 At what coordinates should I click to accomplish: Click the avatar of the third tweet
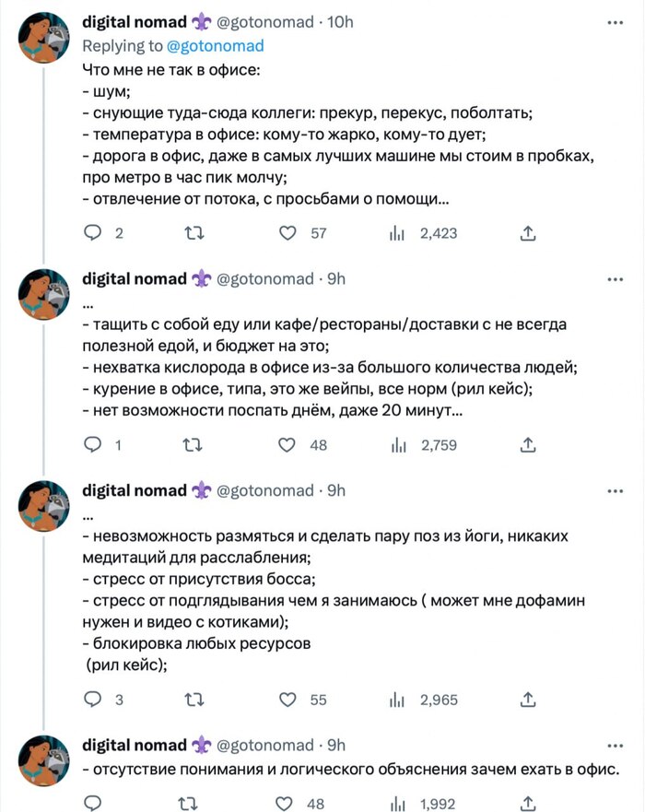(43, 506)
